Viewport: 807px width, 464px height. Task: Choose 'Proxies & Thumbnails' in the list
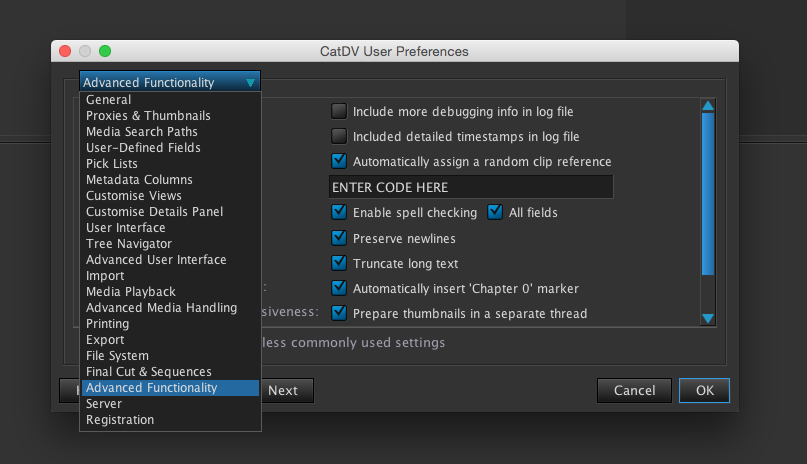pyautogui.click(x=148, y=116)
